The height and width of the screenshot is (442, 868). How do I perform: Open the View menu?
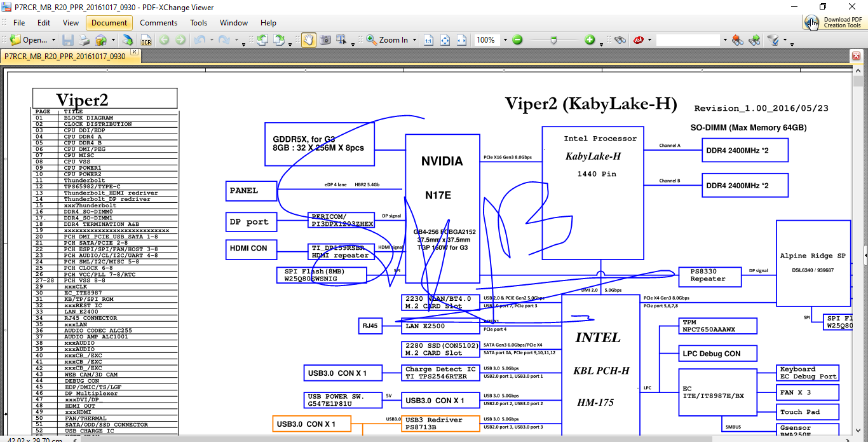click(x=71, y=22)
